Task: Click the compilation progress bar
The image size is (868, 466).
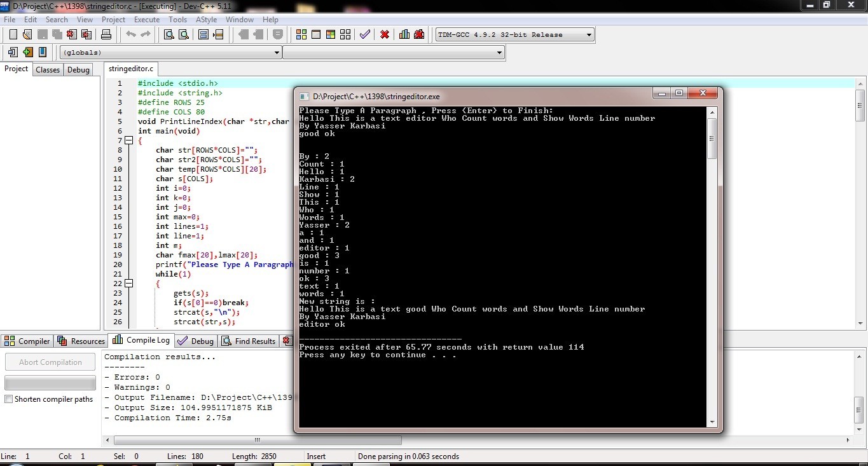Action: point(50,383)
